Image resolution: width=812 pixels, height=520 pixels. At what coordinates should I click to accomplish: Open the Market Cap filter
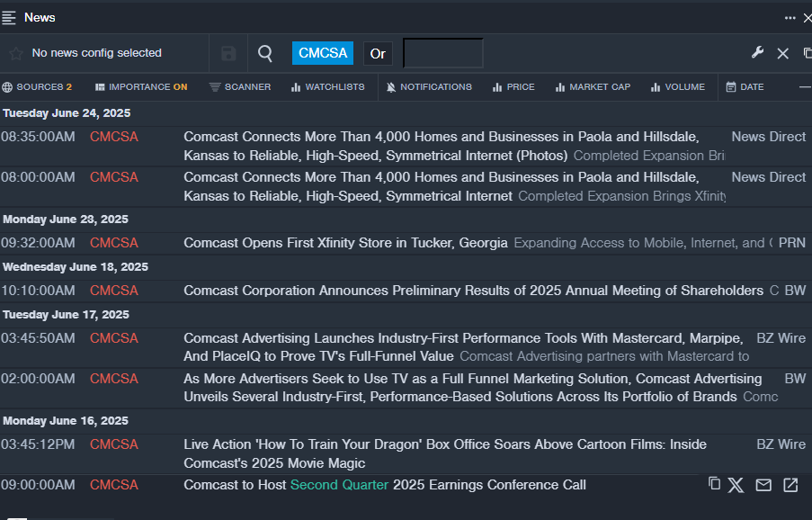tap(593, 87)
